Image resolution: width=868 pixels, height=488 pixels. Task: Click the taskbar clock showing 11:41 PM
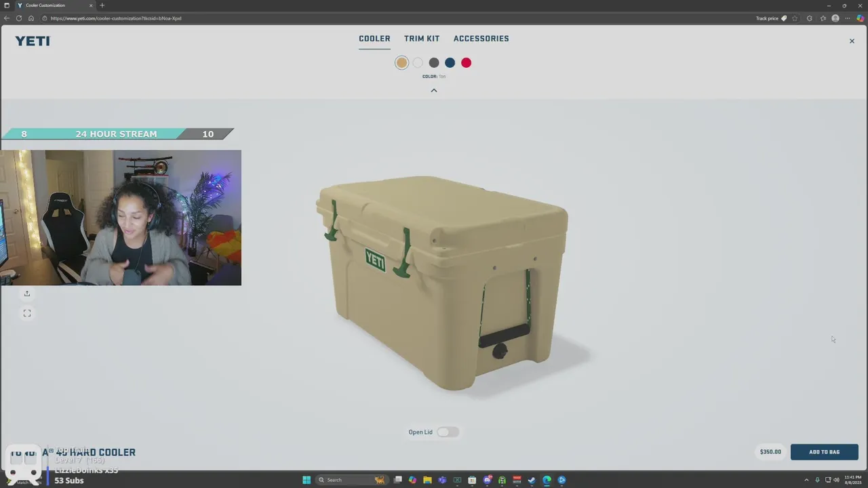[852, 480]
